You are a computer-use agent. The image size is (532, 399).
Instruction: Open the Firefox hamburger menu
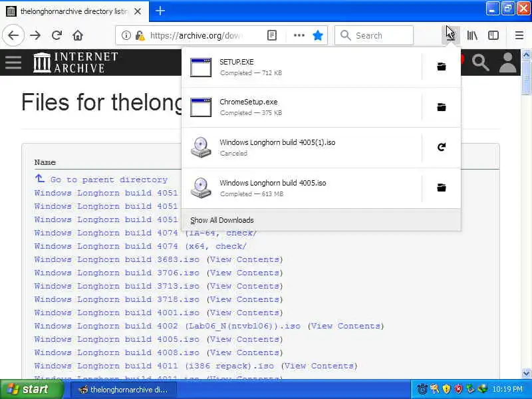(519, 35)
